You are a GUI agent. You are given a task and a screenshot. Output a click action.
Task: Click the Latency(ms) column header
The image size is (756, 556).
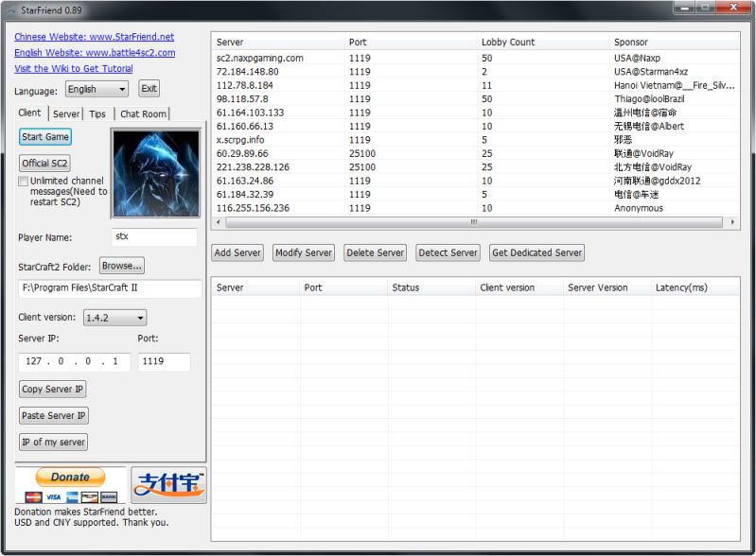(694, 287)
